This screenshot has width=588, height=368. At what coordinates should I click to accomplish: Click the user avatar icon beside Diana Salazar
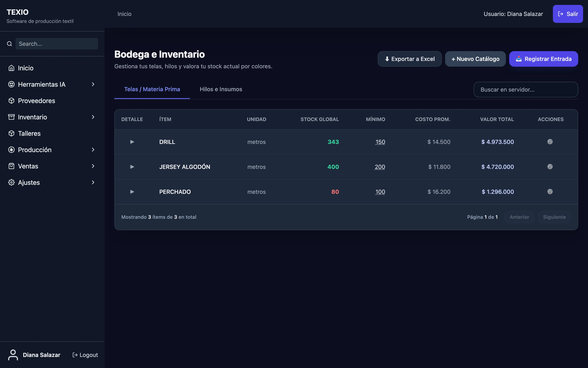click(x=13, y=355)
